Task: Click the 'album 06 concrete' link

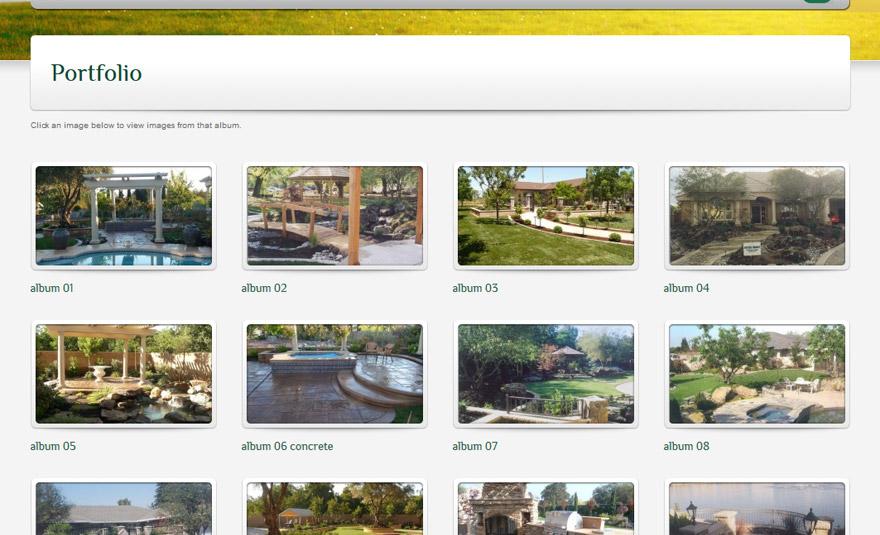Action: (x=287, y=446)
